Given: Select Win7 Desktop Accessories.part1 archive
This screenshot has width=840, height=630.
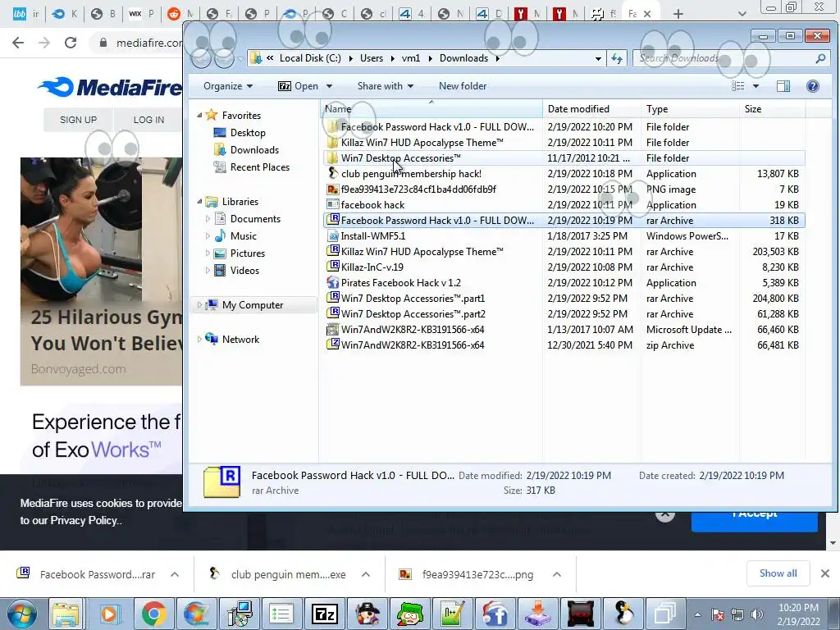Looking at the screenshot, I should point(564,299).
